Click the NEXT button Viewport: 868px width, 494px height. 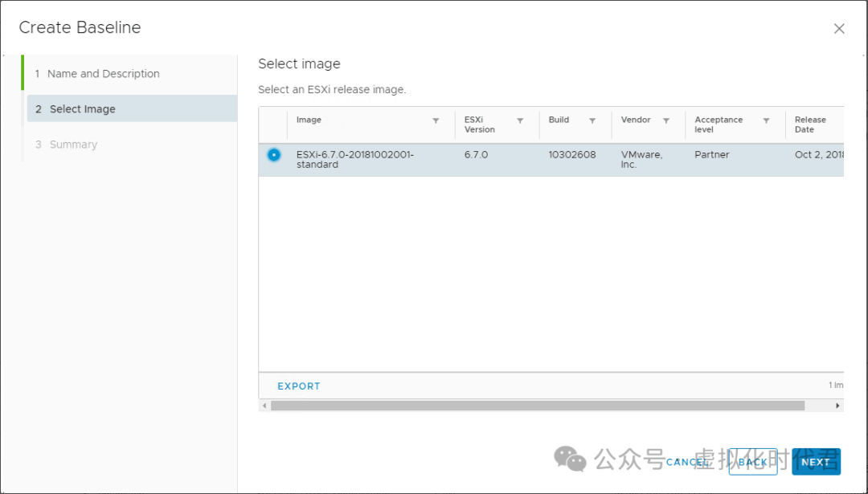tap(816, 462)
